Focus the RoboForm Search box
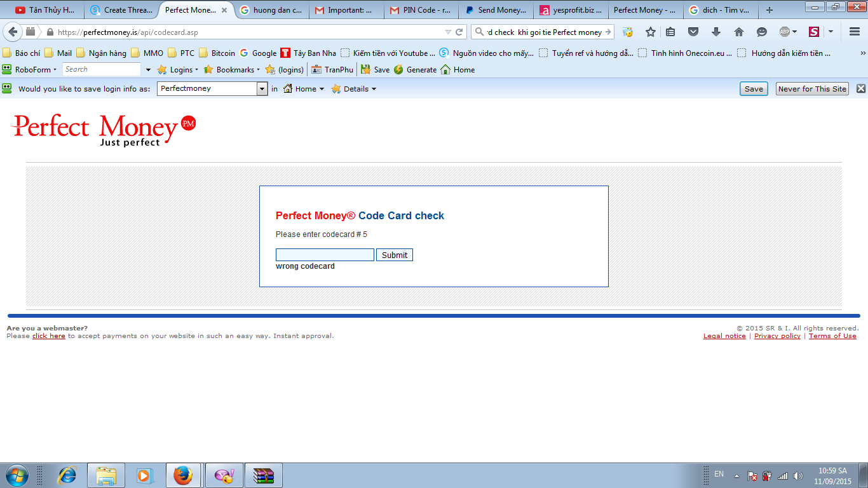 (102, 70)
